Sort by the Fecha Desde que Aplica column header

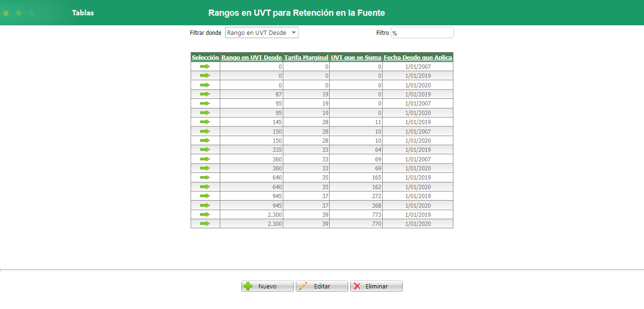(x=418, y=57)
